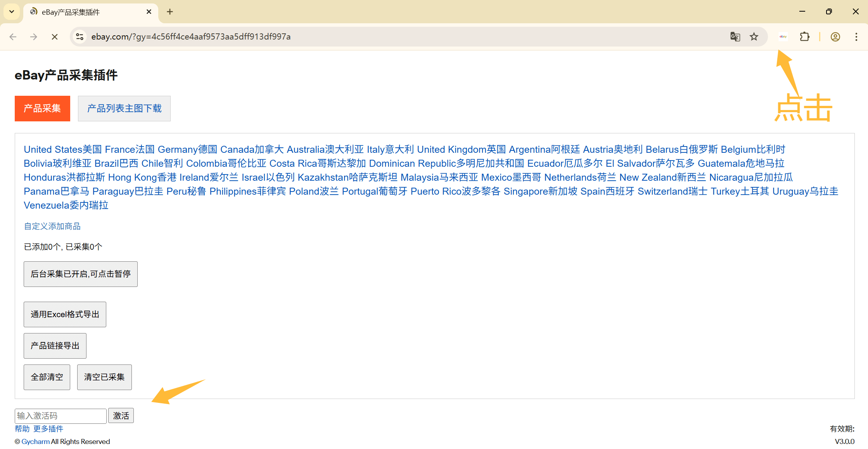This screenshot has width=868, height=449.
Task: Select Canada加拿大 site link
Action: [252, 150]
